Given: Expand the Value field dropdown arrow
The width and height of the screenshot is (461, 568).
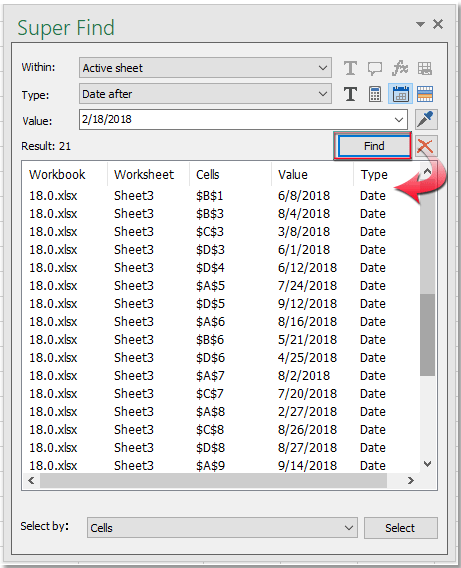Looking at the screenshot, I should click(x=399, y=120).
